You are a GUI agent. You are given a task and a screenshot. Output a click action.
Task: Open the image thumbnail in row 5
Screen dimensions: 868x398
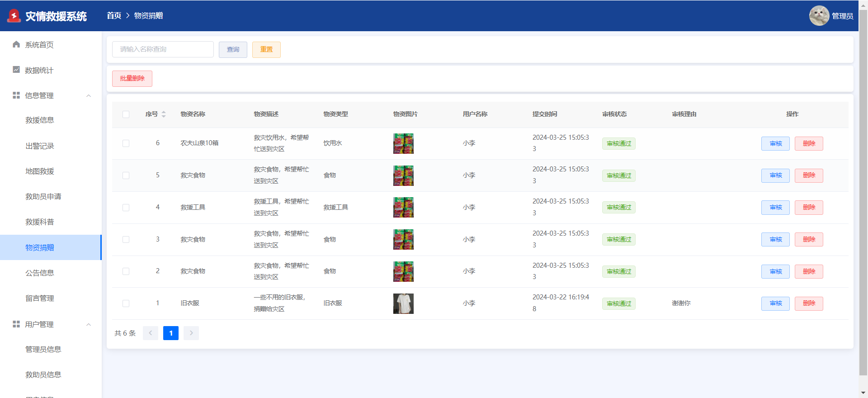pos(403,175)
